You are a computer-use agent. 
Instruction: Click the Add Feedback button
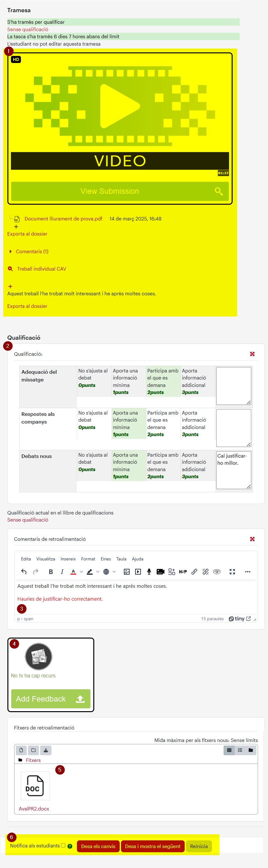(x=51, y=699)
